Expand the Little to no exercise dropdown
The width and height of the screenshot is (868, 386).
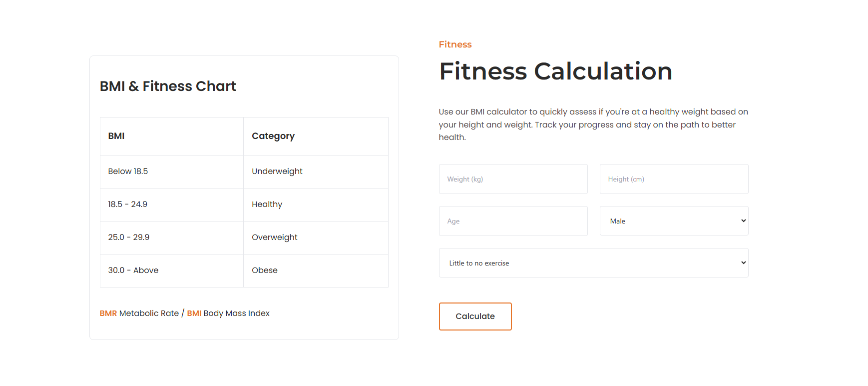pyautogui.click(x=593, y=263)
